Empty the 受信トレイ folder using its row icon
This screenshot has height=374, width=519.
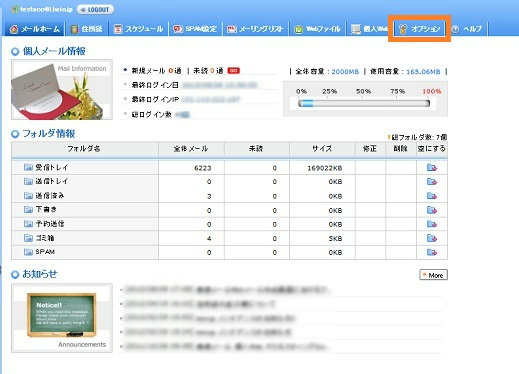pyautogui.click(x=432, y=167)
